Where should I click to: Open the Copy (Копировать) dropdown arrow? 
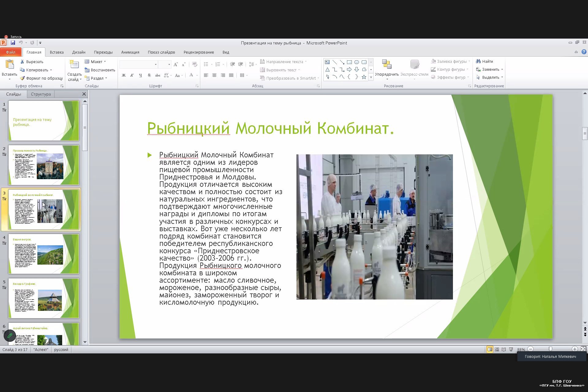(51, 70)
